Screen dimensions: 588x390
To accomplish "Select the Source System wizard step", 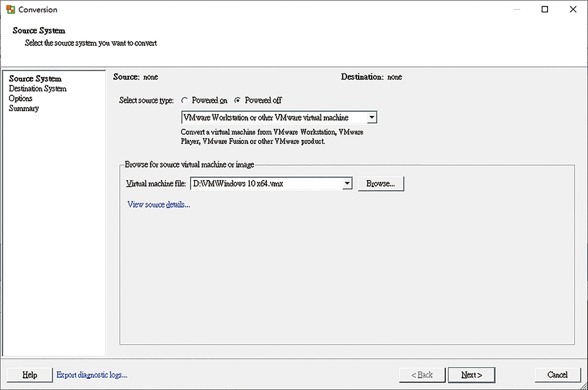I will [35, 78].
